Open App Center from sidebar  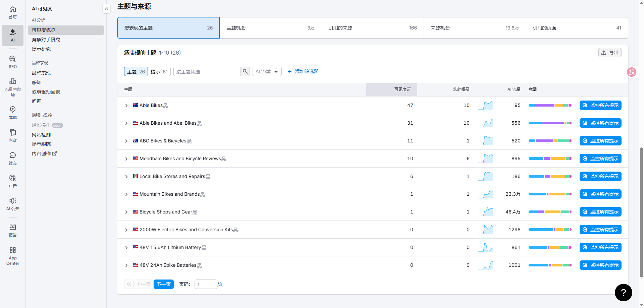pos(13,256)
